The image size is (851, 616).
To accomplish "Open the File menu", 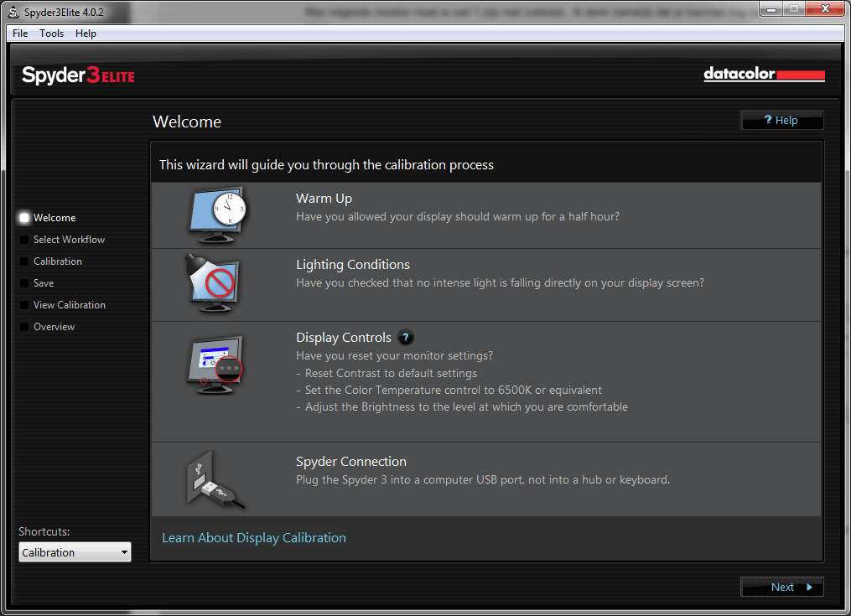I will point(20,34).
